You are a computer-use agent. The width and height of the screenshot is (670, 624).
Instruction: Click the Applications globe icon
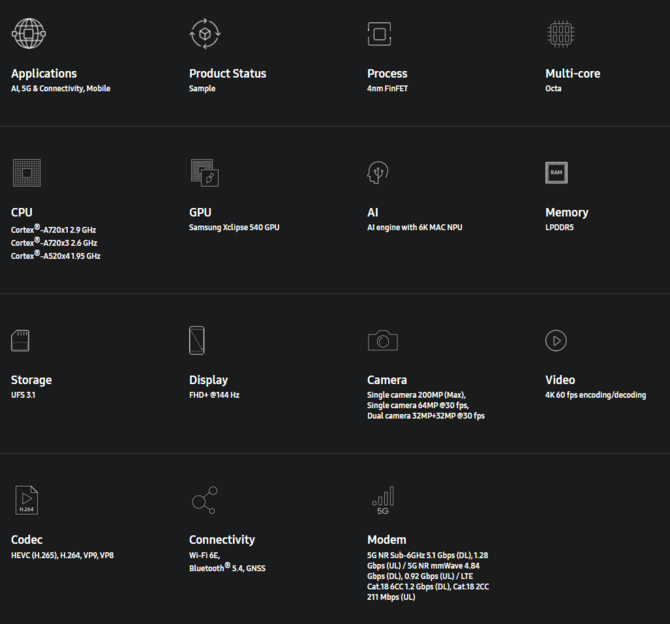pos(29,33)
